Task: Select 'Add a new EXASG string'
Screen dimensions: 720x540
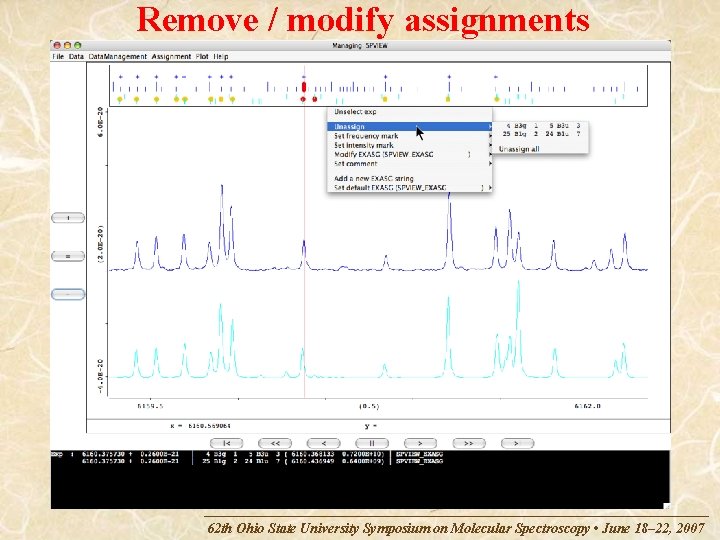Action: click(374, 178)
